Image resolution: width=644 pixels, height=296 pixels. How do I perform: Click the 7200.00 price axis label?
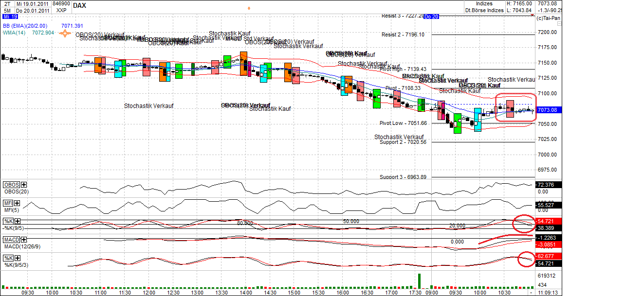547,32
